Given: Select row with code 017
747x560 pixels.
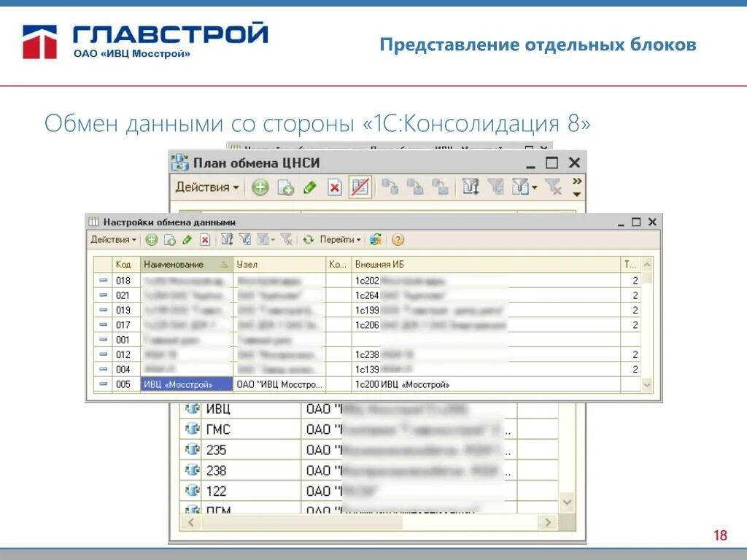Looking at the screenshot, I should pyautogui.click(x=367, y=324).
